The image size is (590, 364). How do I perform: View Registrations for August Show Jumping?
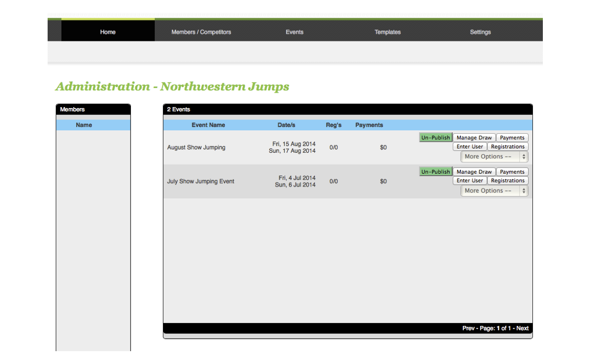tap(508, 147)
